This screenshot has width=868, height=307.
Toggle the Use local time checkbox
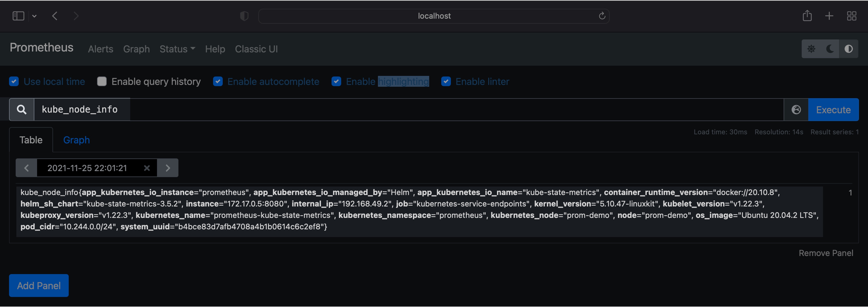pos(14,81)
